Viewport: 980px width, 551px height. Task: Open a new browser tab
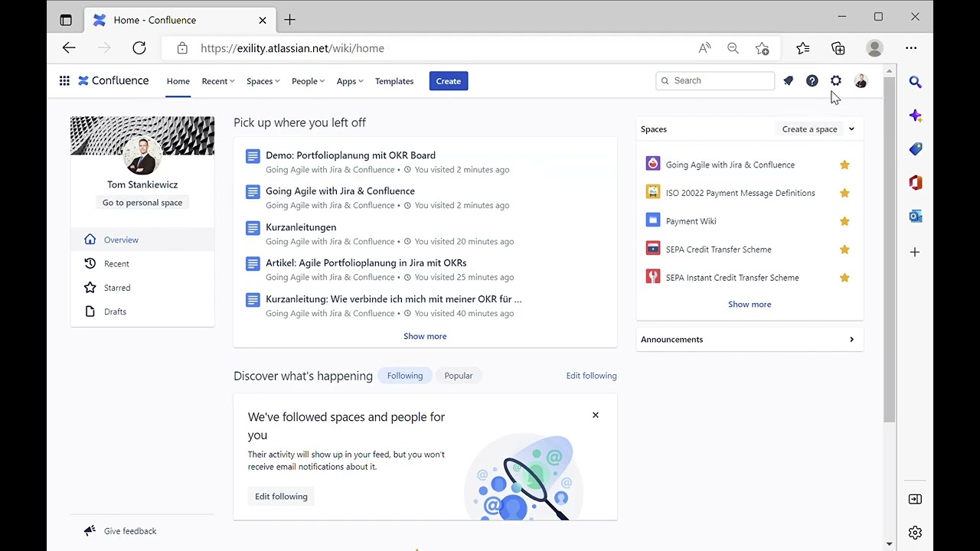point(289,20)
